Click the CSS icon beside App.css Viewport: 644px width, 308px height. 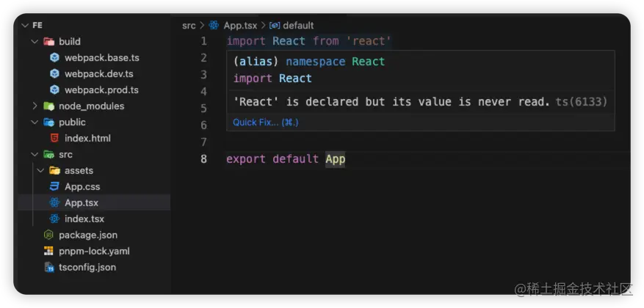click(54, 186)
